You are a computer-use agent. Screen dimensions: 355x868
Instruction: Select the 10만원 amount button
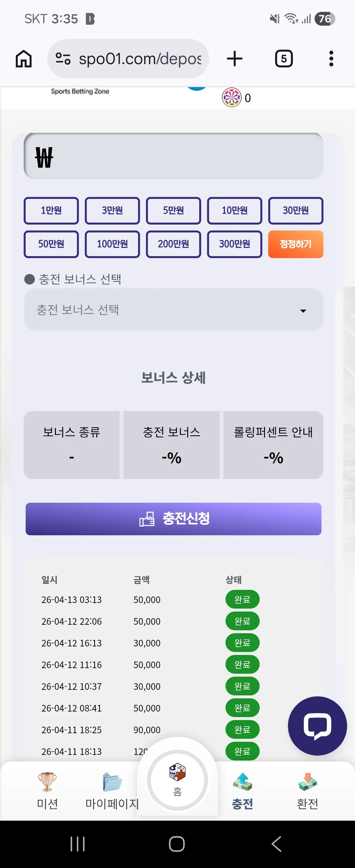pos(235,211)
